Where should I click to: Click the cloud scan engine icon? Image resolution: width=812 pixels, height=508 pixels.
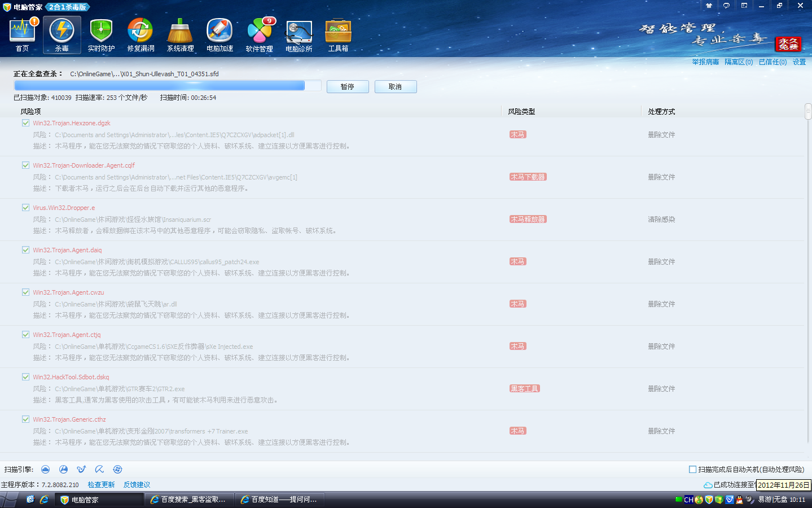(46, 470)
